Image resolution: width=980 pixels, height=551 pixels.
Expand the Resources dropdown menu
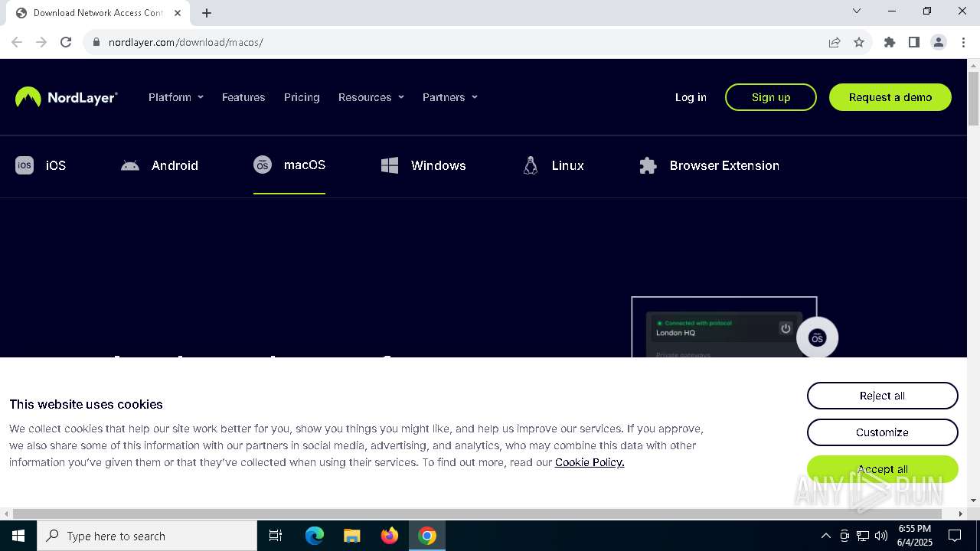pyautogui.click(x=371, y=97)
